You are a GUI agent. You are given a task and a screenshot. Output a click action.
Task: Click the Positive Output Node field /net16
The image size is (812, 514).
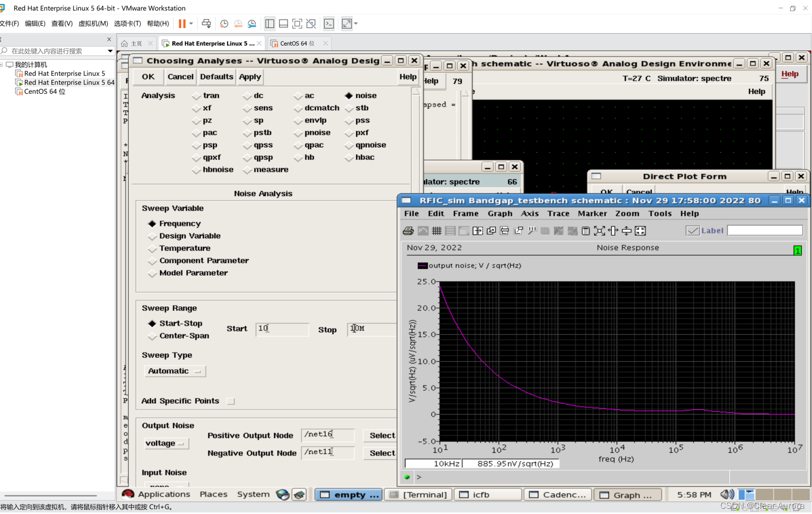pos(328,435)
